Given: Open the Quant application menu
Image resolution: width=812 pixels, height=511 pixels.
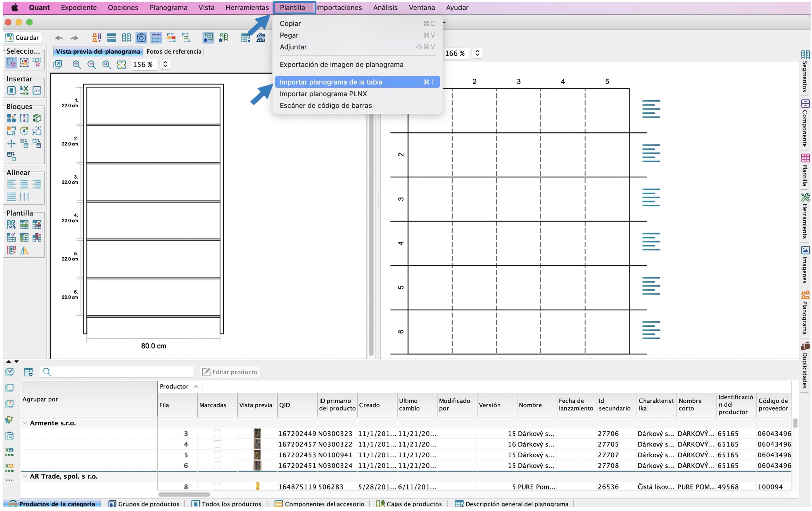Looking at the screenshot, I should click(39, 8).
